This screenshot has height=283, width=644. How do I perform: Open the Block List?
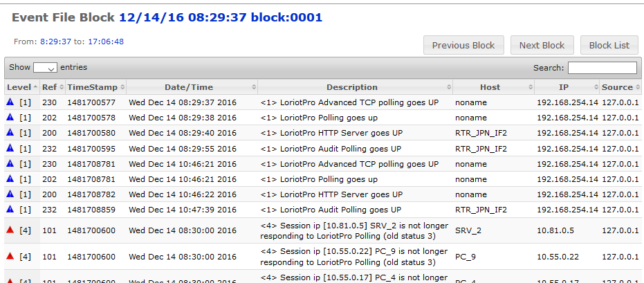click(609, 46)
